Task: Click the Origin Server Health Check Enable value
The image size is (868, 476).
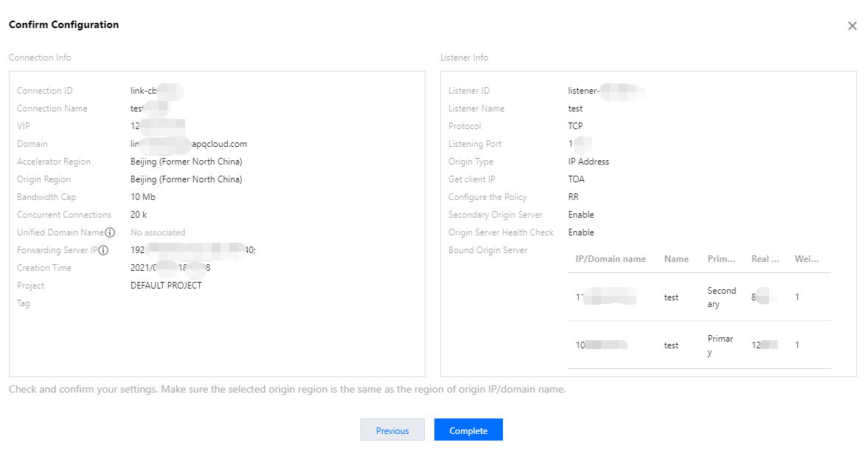Action: (x=580, y=232)
